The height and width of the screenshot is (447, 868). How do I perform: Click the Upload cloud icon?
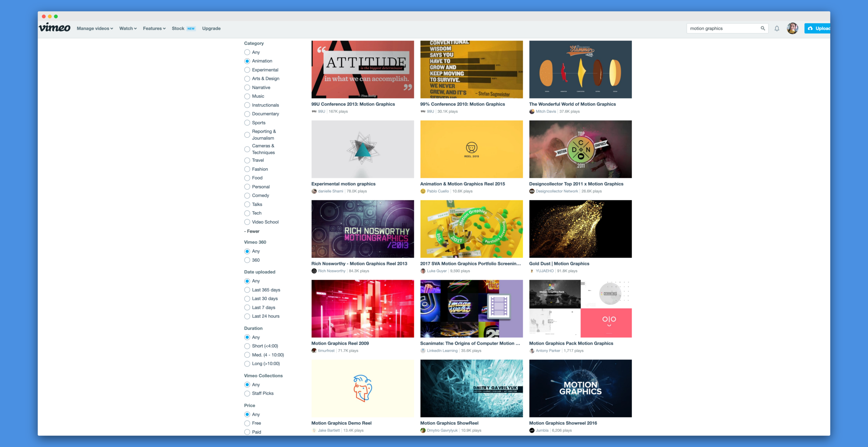pos(810,28)
